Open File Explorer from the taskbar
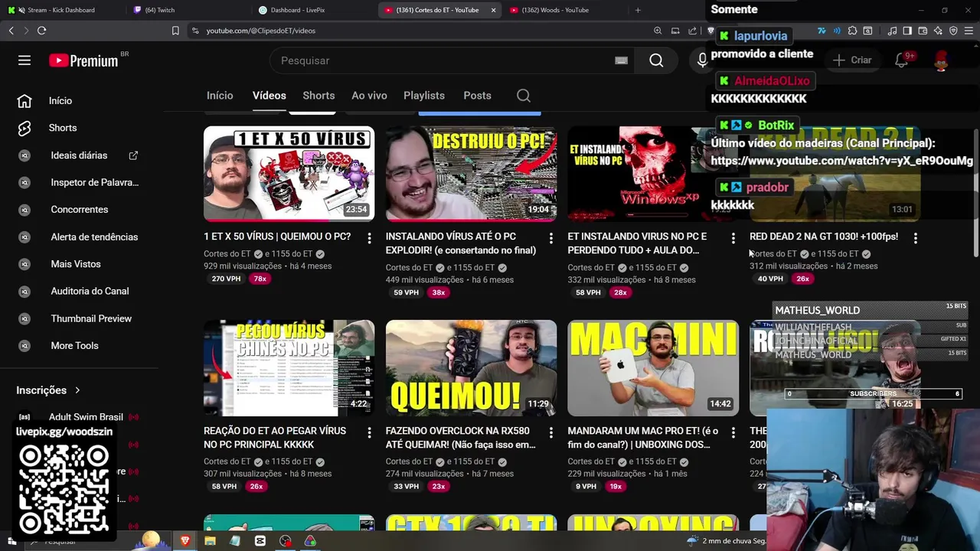This screenshot has width=980, height=551. pos(210,541)
